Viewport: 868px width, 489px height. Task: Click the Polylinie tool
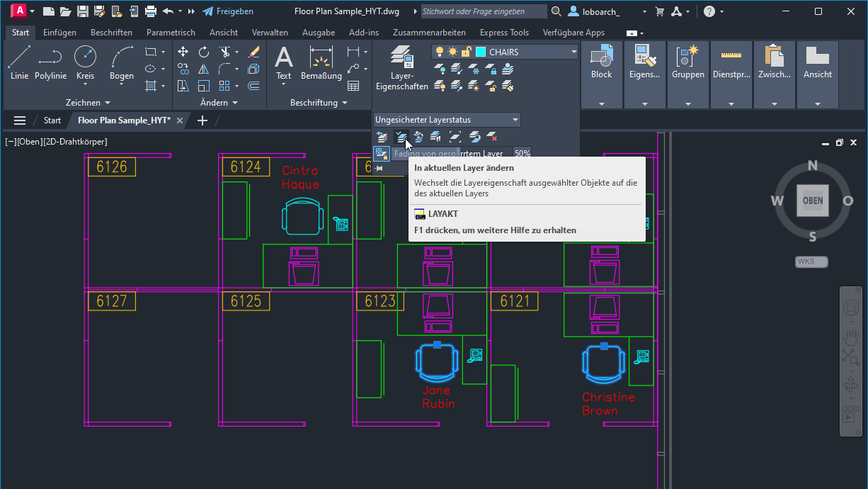tap(50, 62)
